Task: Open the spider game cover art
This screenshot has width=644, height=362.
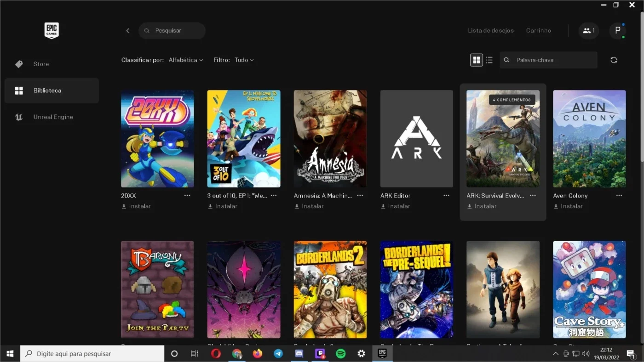Action: click(244, 290)
